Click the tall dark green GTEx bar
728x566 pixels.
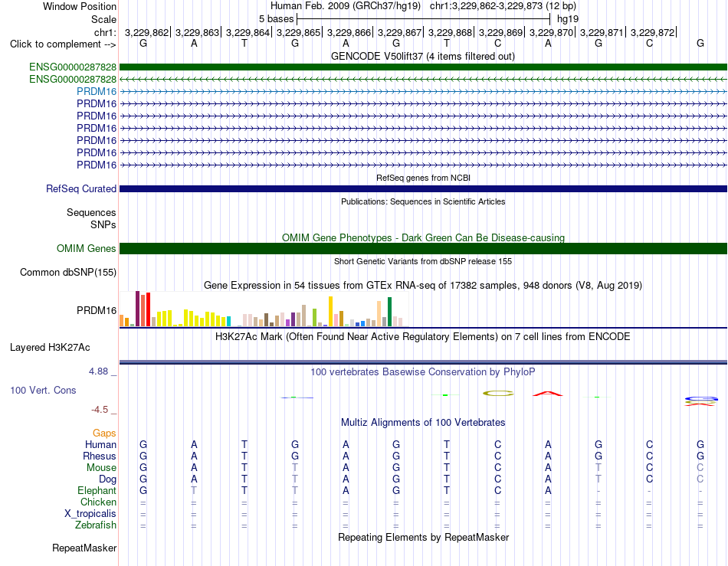click(389, 312)
